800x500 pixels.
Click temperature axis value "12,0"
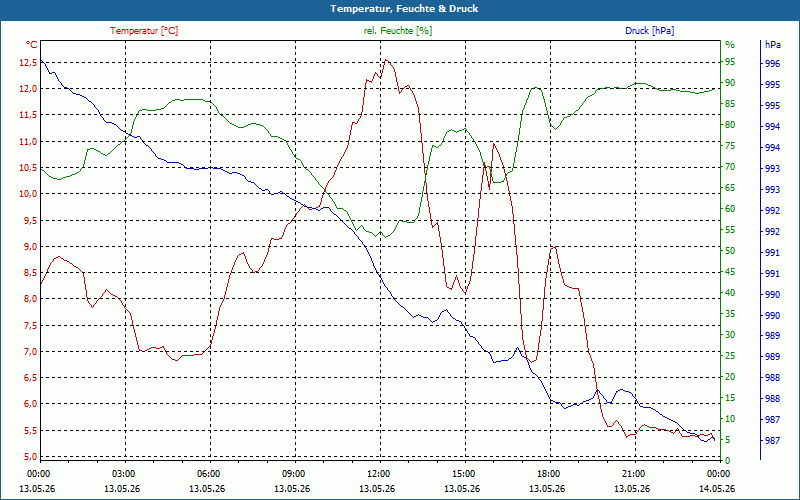point(29,89)
